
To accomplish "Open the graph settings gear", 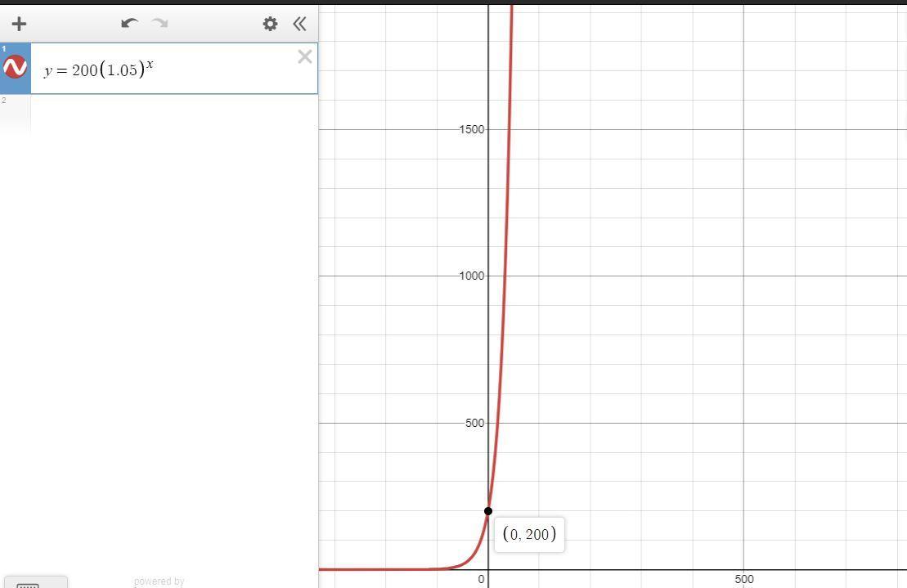I will (x=270, y=24).
